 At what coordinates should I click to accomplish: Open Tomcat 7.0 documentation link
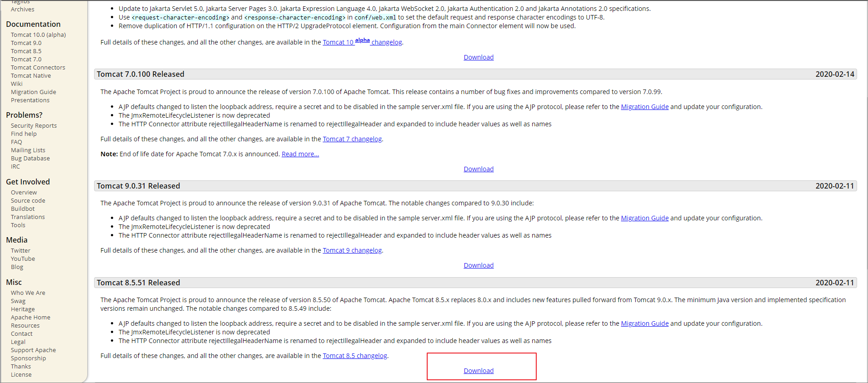tap(26, 59)
